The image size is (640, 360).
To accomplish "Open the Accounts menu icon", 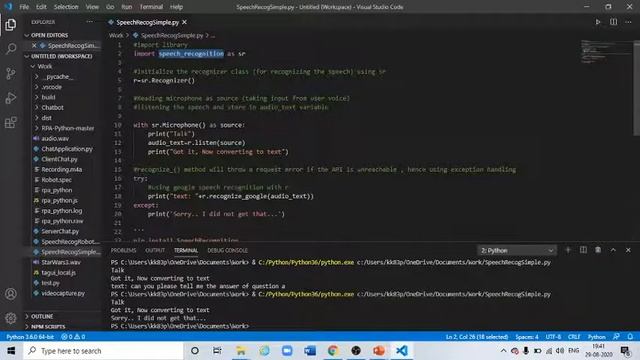I will [x=11, y=294].
